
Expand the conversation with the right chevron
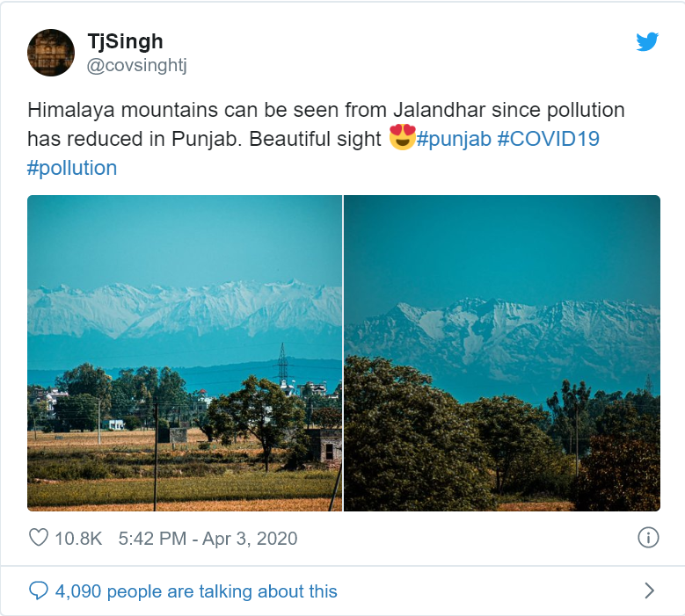click(650, 591)
